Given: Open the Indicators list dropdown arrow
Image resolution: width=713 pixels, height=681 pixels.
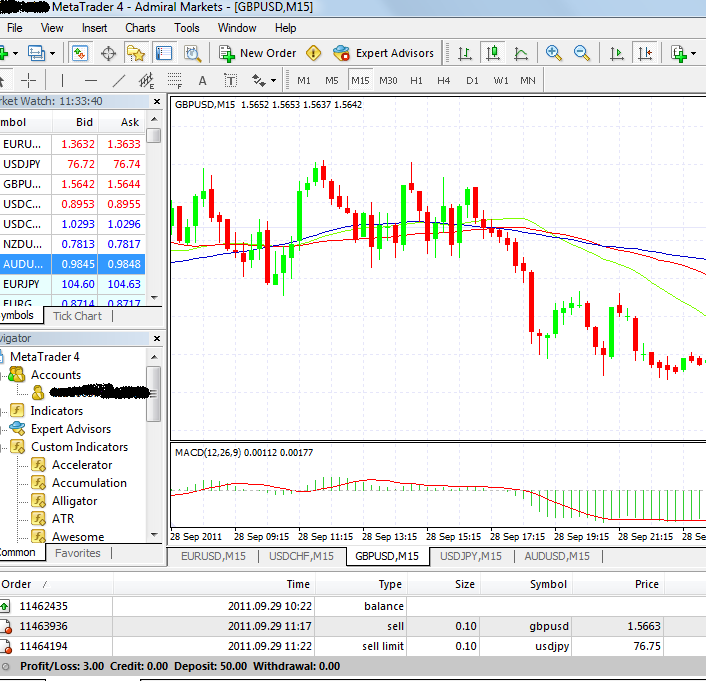Looking at the screenshot, I should [693, 53].
